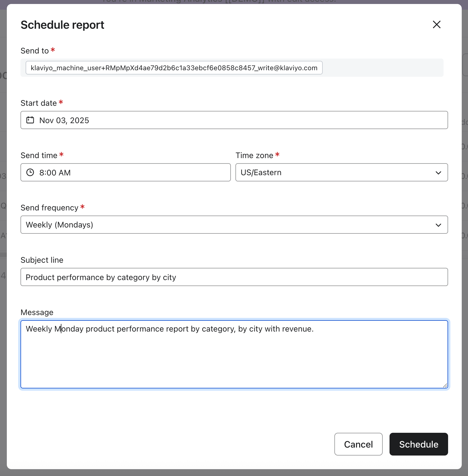
Task: Select the klaviyo.com recipient email chip
Action: [x=174, y=68]
